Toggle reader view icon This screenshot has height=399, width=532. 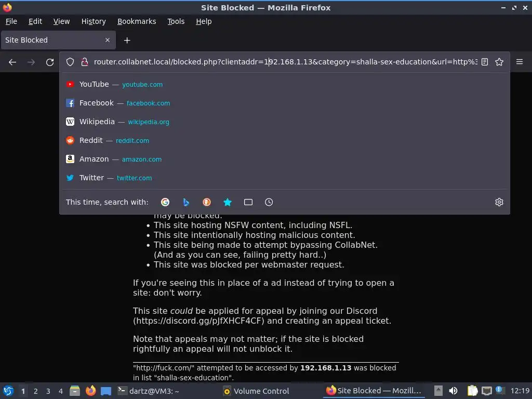[485, 62]
